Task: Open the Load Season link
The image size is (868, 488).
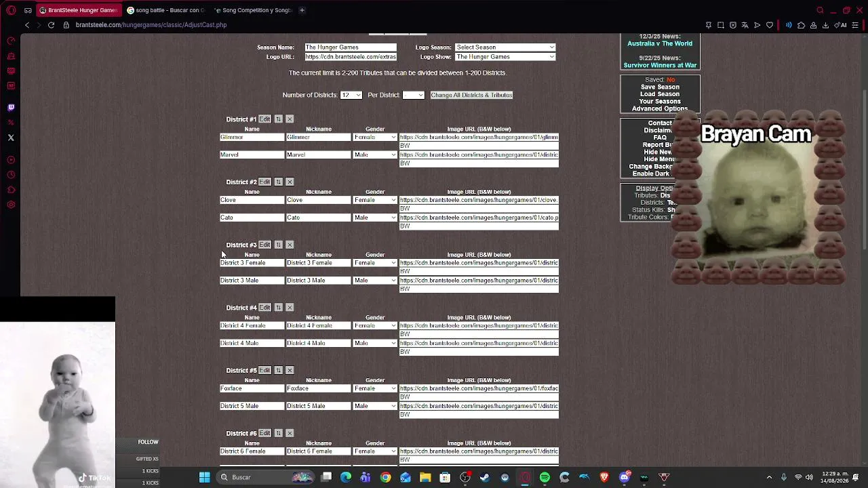Action: tap(660, 94)
